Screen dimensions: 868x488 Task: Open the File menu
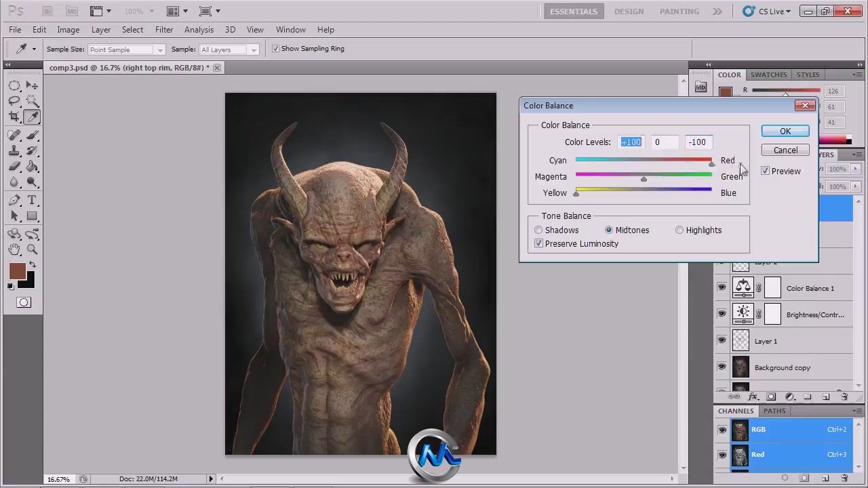15,30
